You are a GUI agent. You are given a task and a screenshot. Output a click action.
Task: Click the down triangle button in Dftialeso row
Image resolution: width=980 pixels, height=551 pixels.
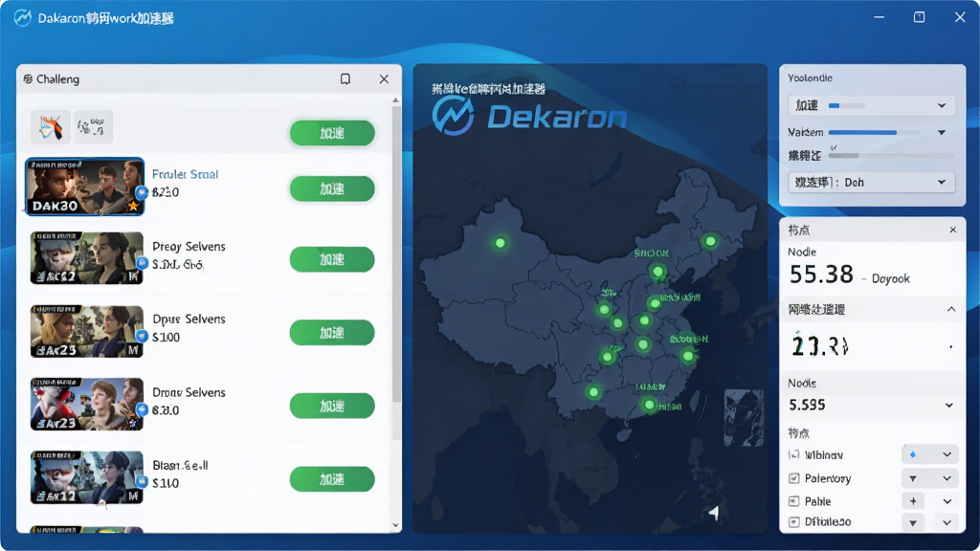tap(913, 522)
